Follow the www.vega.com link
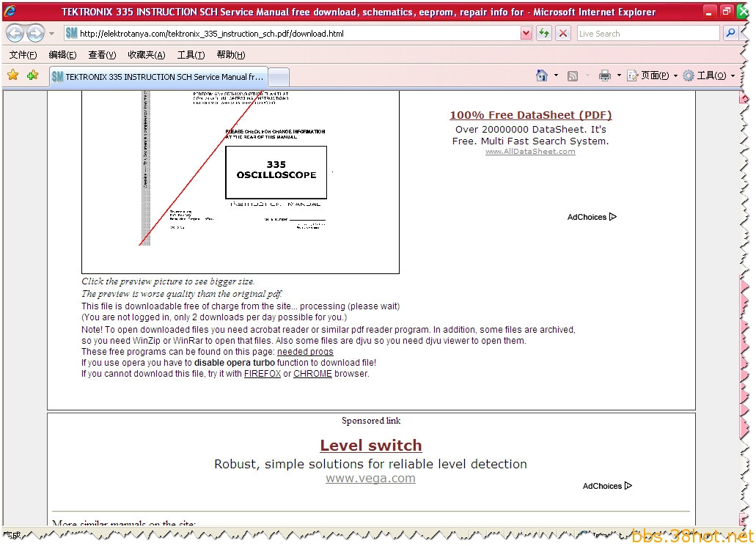Viewport: 756px width, 546px height. click(x=370, y=479)
